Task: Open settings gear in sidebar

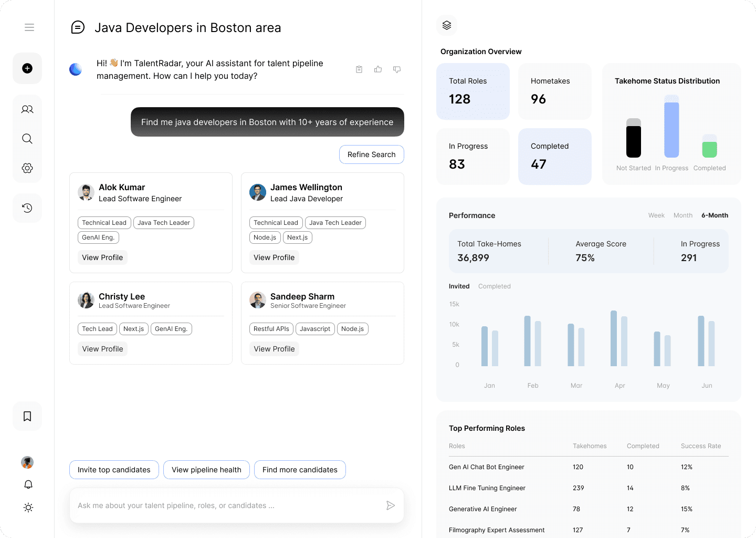Action: [27, 168]
